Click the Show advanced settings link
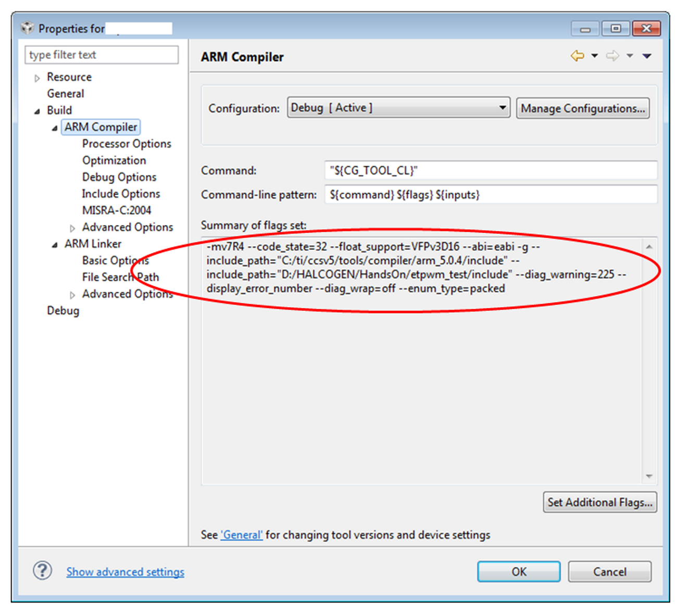The image size is (678, 616). [125, 571]
